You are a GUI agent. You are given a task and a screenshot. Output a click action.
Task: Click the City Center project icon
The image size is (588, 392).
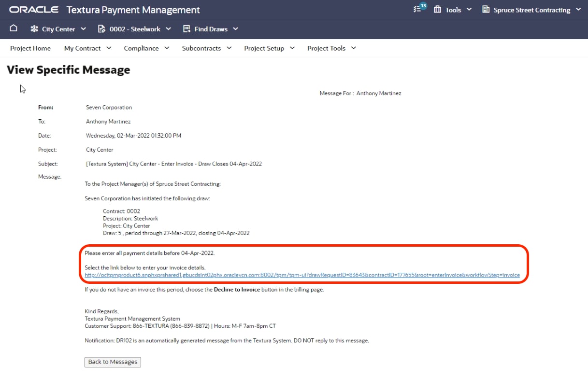coord(34,29)
